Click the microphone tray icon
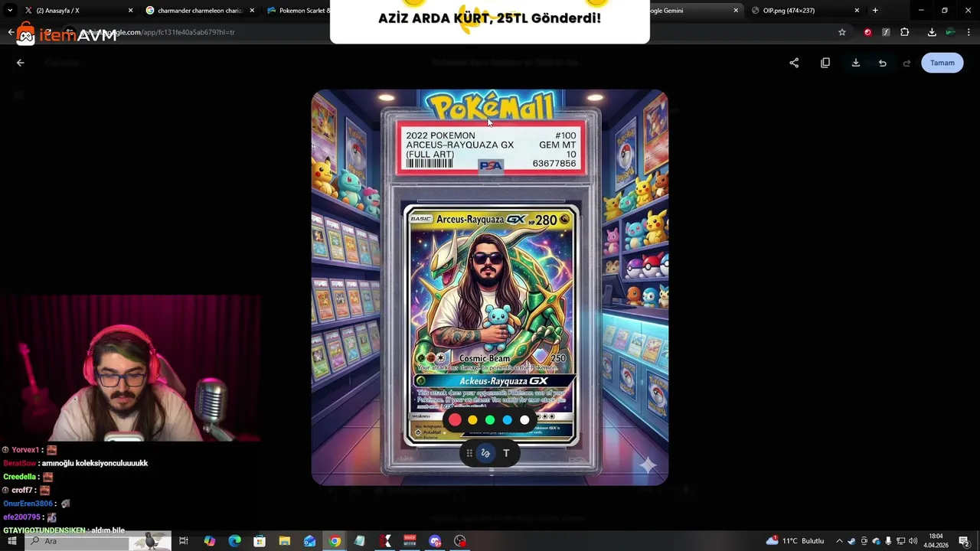 [x=888, y=541]
